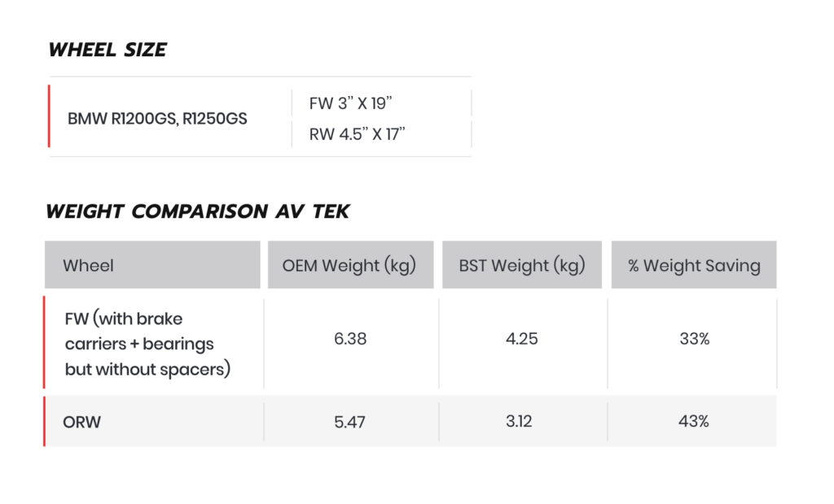Click the red bar beside the ORW row
This screenshot has height=504, width=834.
(44, 421)
